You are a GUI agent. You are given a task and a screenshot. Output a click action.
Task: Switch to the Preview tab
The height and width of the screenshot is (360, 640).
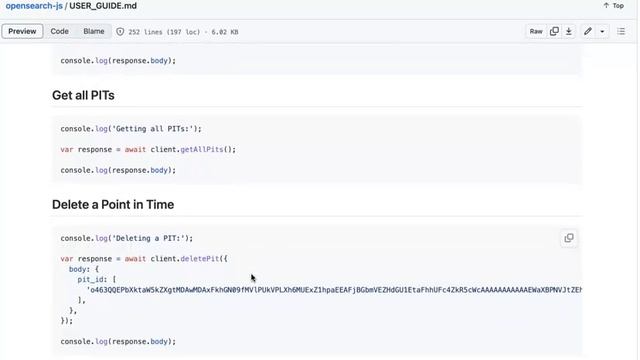tap(22, 31)
